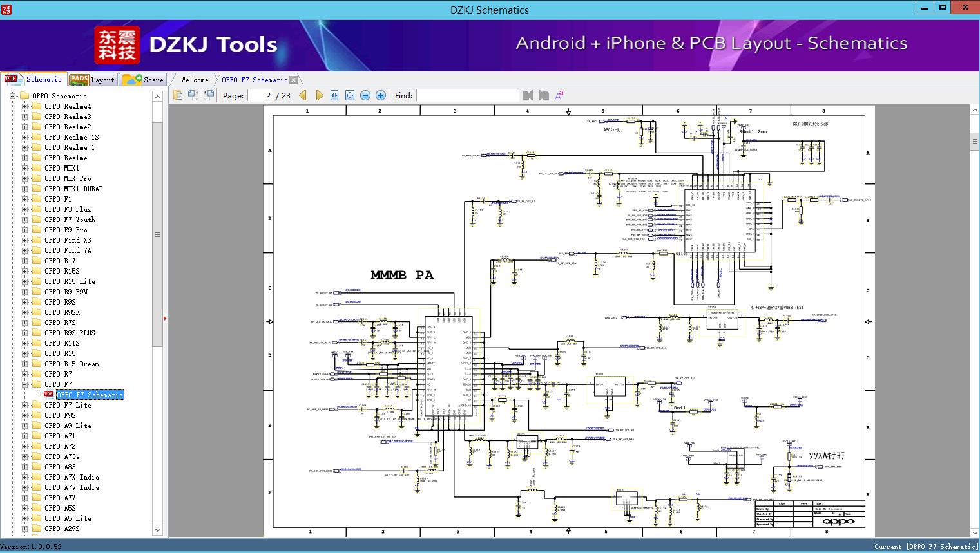Expand the OPPO Realme4 folder
This screenshot has height=553, width=980.
pos(25,106)
